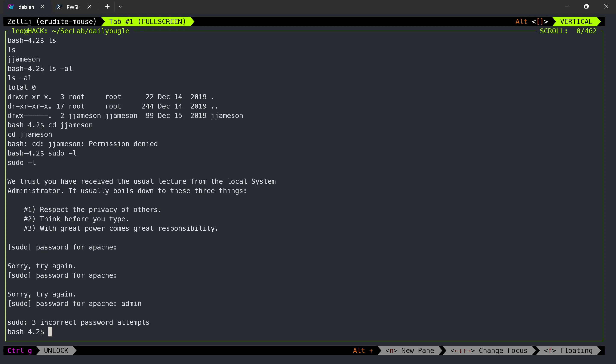Restore the terminal window size

pyautogui.click(x=586, y=7)
